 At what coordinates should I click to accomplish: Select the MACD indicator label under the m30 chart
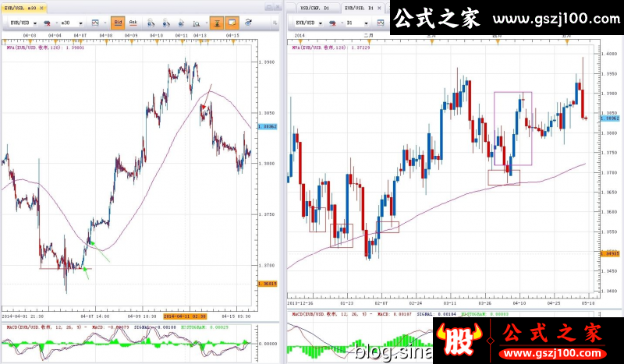pos(118,327)
